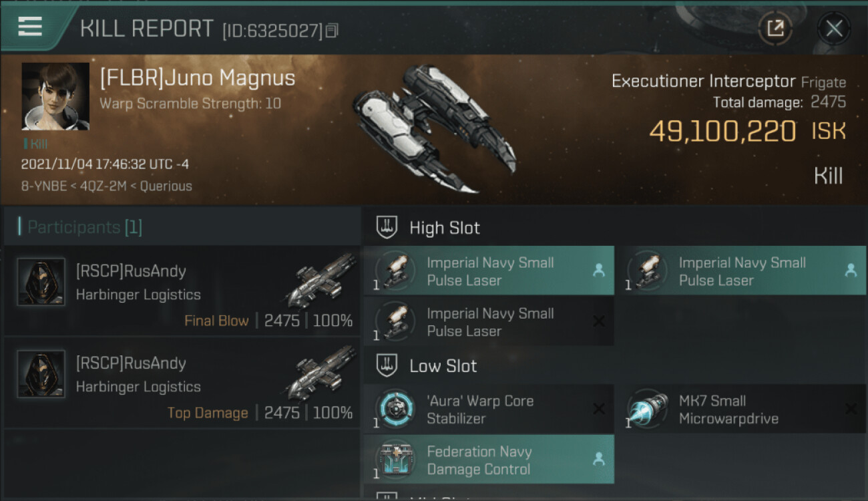Close the kill report window
Viewport: 868px width, 501px height.
pyautogui.click(x=834, y=28)
